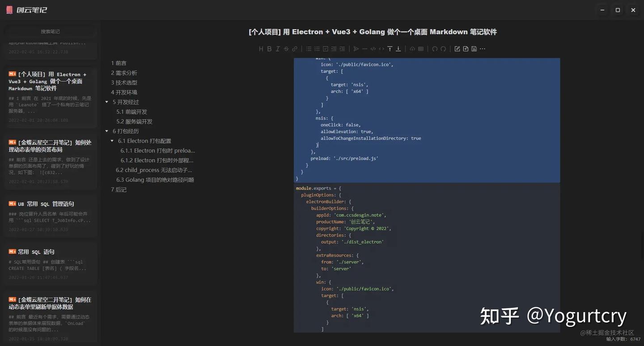
Task: Apply strikethrough formatting
Action: [x=286, y=49]
